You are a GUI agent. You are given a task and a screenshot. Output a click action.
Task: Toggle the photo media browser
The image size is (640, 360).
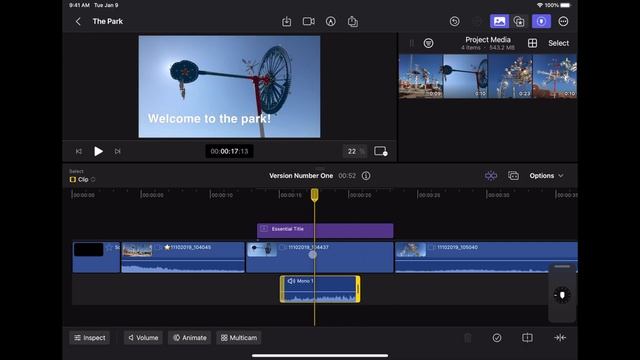click(499, 22)
